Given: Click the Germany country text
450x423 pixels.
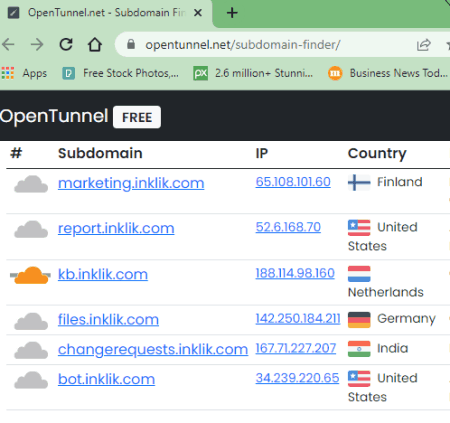Looking at the screenshot, I should tap(406, 319).
